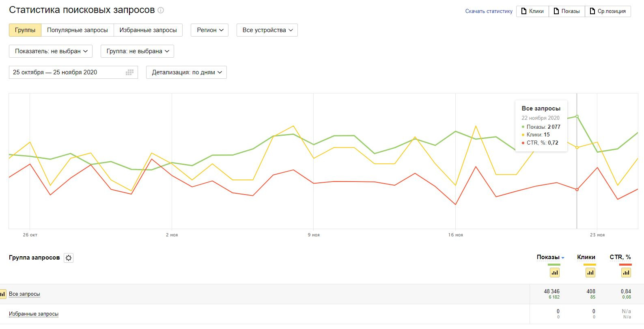Open the Группа: не выбрана dropdown

point(137,51)
